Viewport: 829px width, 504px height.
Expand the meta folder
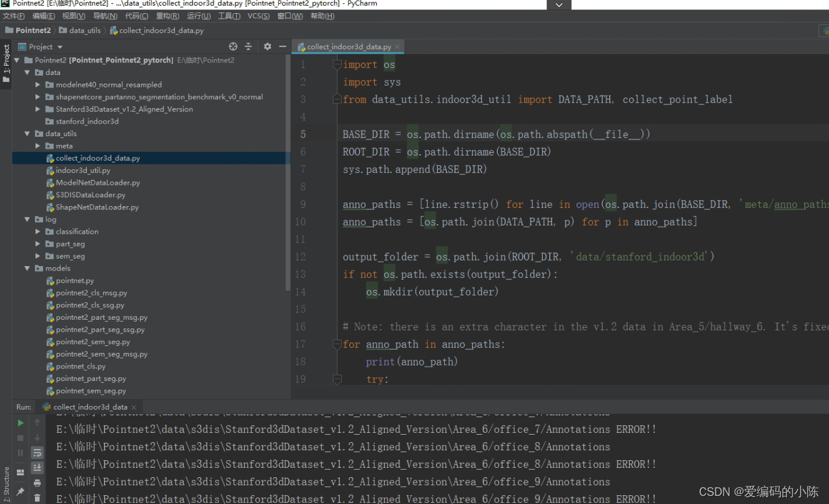point(38,146)
